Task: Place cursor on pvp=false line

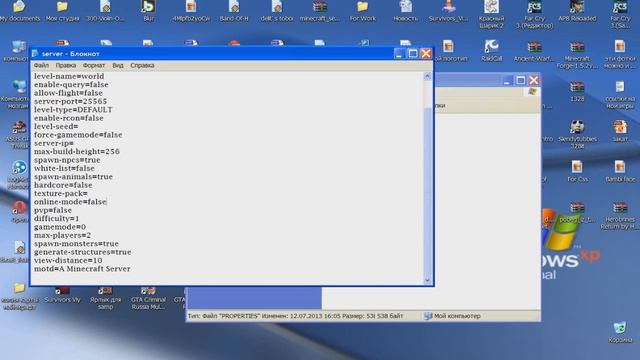Action: (53, 210)
